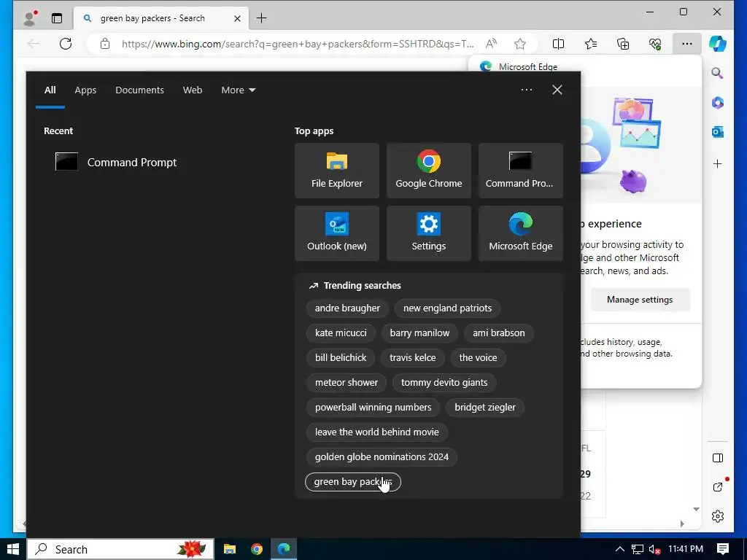View site information lock icon
Image resolution: width=747 pixels, height=560 pixels.
tap(105, 44)
